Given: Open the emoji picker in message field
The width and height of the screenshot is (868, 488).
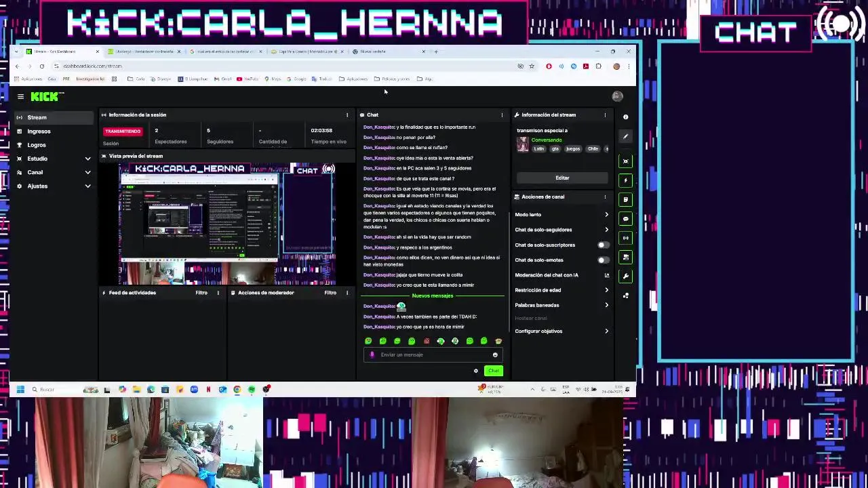Looking at the screenshot, I should point(495,354).
